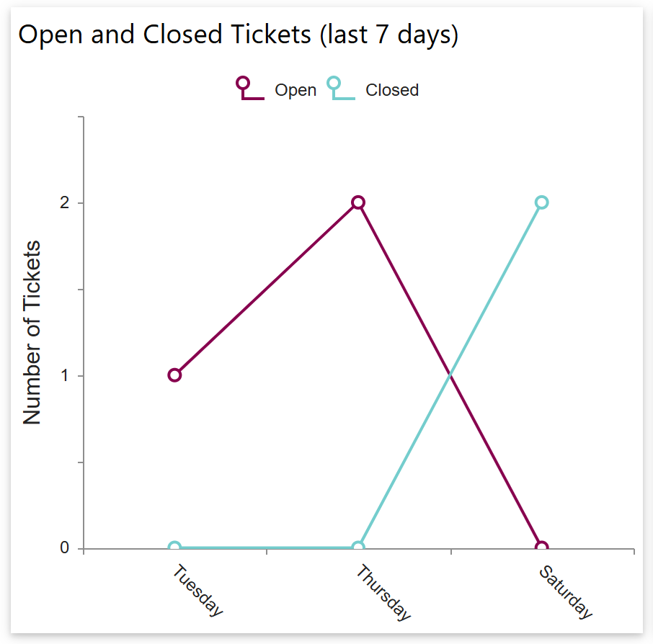Click the Open line between Tuesday and Thursday
Screen dimensions: 653x644
point(267,288)
